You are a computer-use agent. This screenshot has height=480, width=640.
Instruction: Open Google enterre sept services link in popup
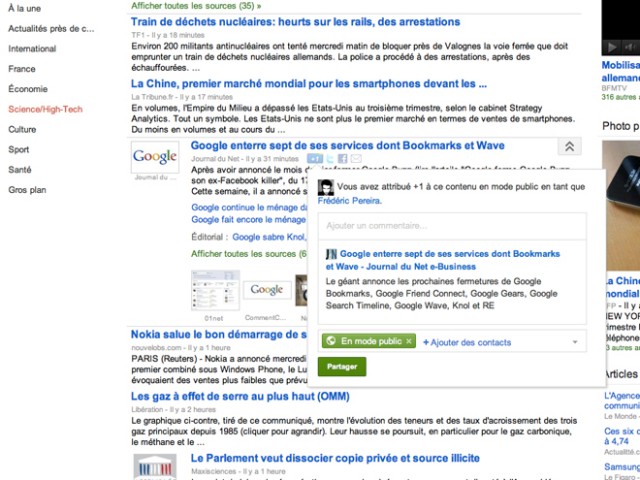(443, 260)
